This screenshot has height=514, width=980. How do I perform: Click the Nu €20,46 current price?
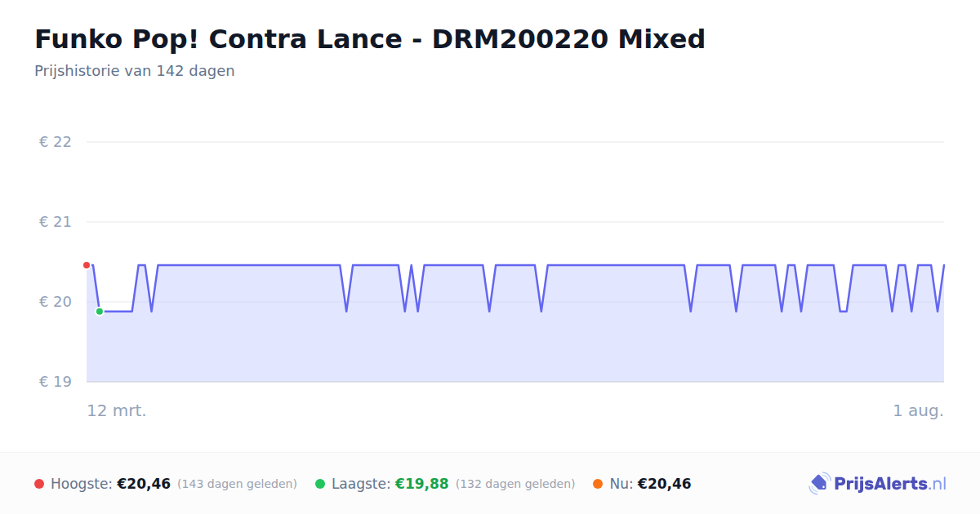pos(650,484)
